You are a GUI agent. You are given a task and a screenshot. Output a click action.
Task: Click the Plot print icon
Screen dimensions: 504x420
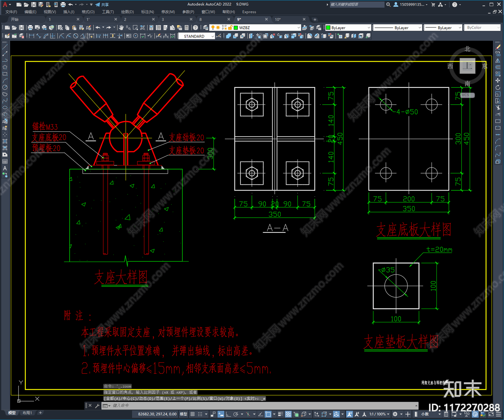30,28
